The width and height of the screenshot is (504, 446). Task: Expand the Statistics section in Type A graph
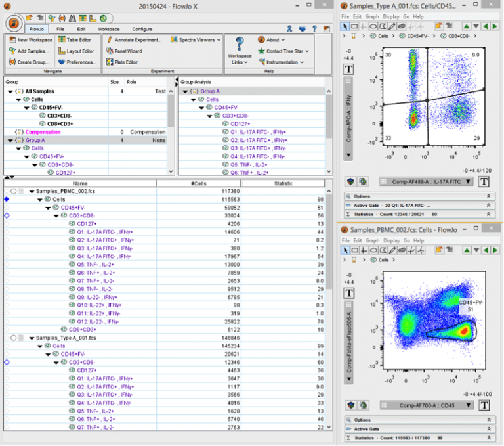click(x=488, y=213)
